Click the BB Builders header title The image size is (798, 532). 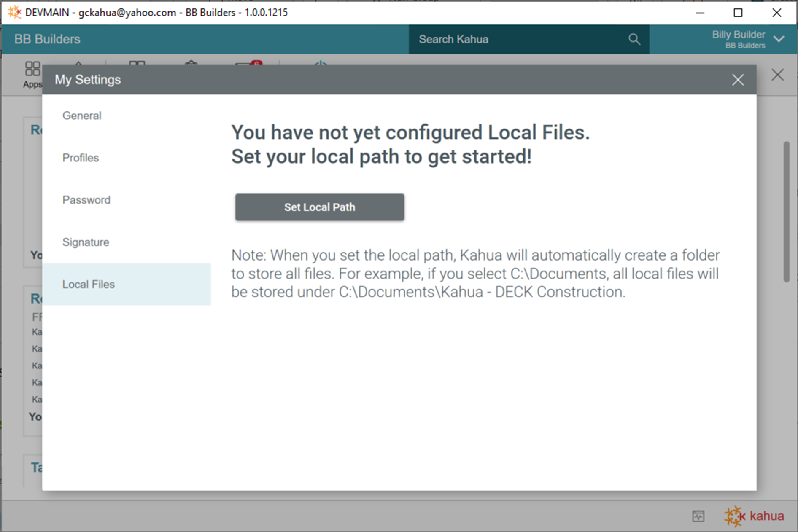tap(47, 39)
